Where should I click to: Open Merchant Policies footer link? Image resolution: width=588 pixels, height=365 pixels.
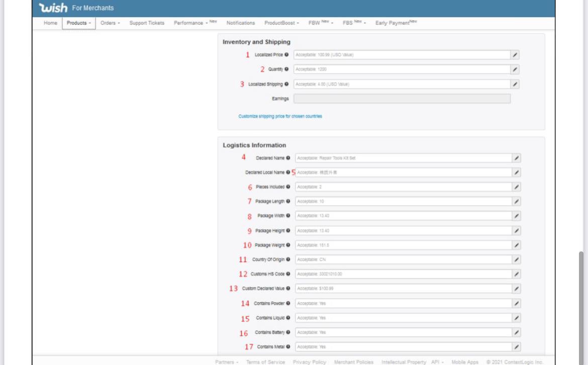click(x=354, y=362)
